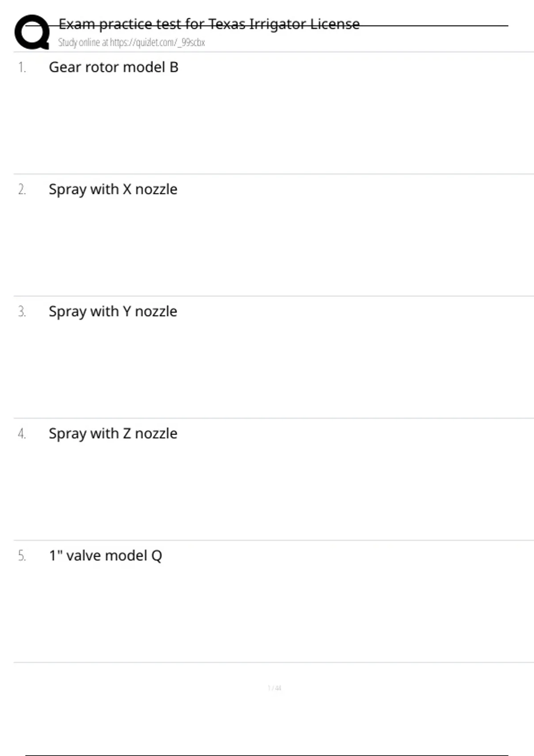This screenshot has width=534, height=756.
Task: Open the quizlet.com study online link
Action: 131,43
